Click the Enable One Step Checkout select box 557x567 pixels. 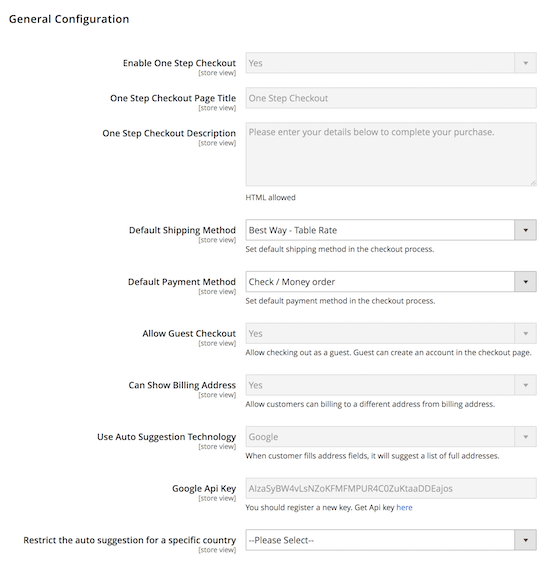391,63
